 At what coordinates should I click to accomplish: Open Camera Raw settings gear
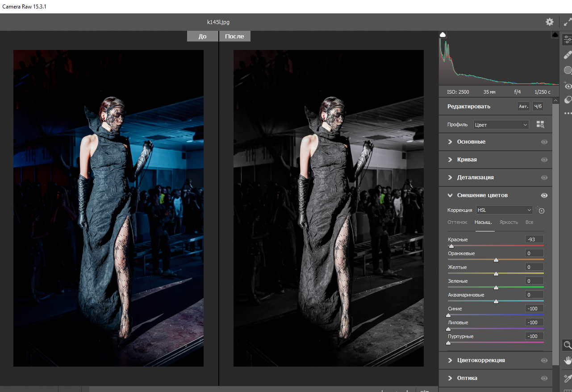(x=549, y=22)
